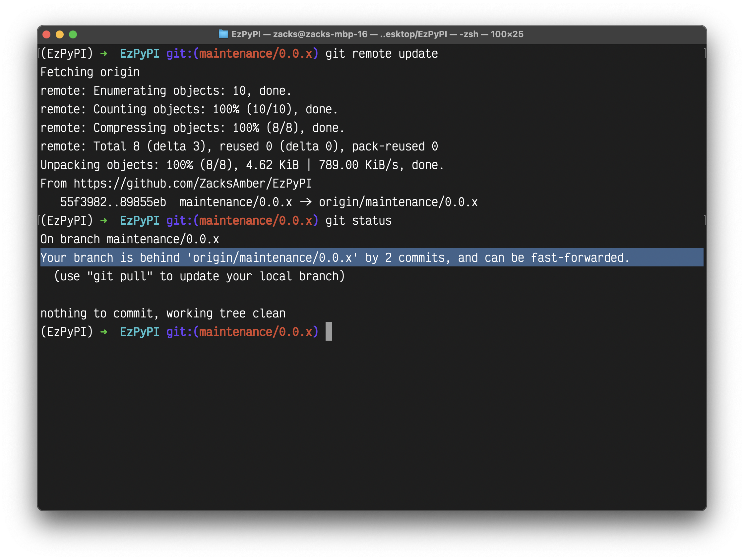744x560 pixels.
Task: Click the terminal cursor block at prompt
Action: [329, 331]
